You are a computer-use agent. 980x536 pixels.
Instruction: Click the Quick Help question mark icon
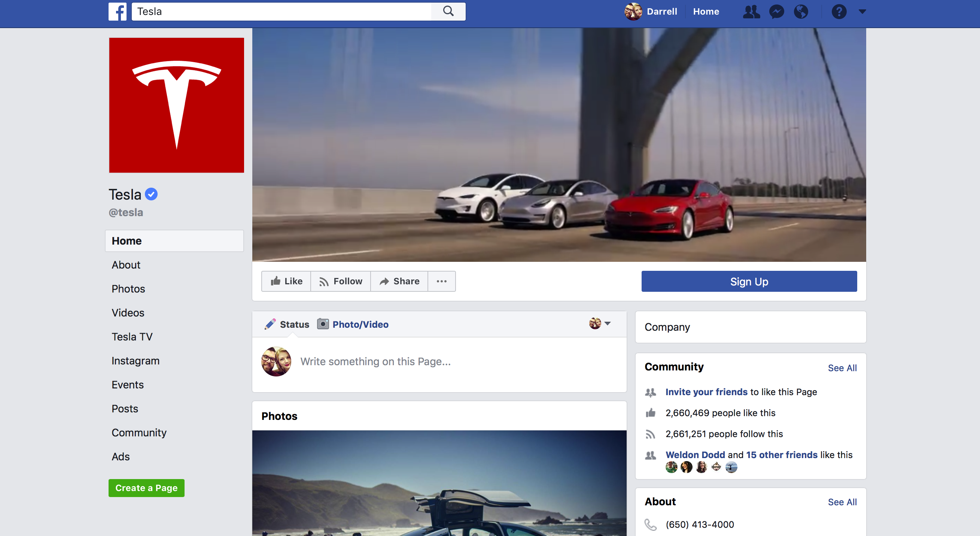pos(839,11)
